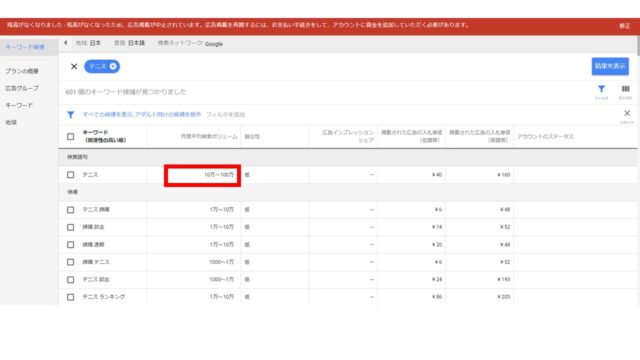Check the box for テニス 試合 row
This screenshot has width=640, height=360.
tap(71, 280)
